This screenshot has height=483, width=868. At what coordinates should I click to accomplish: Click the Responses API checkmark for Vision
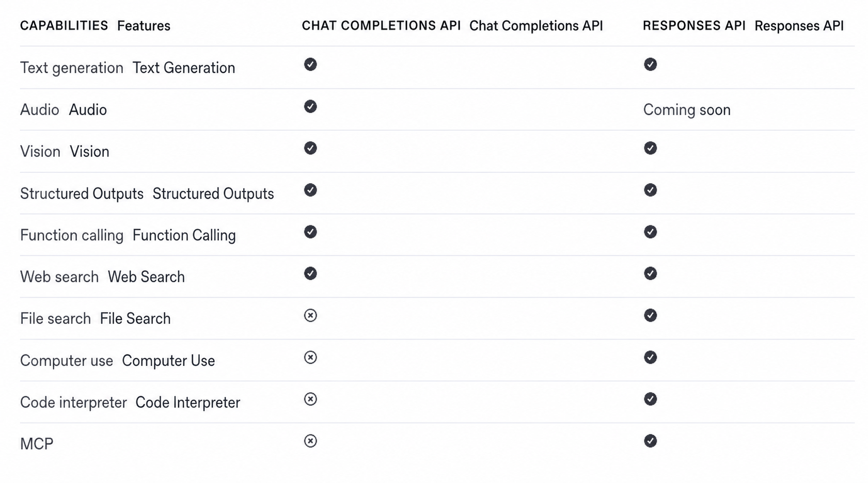(x=650, y=148)
